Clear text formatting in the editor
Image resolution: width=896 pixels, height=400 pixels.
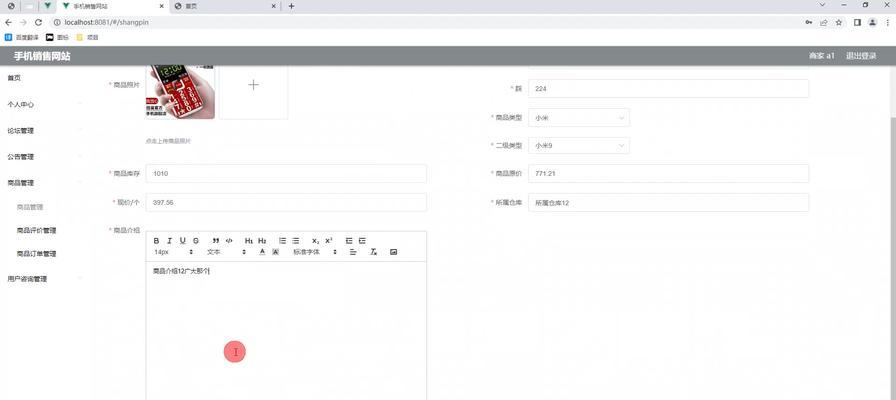(374, 251)
